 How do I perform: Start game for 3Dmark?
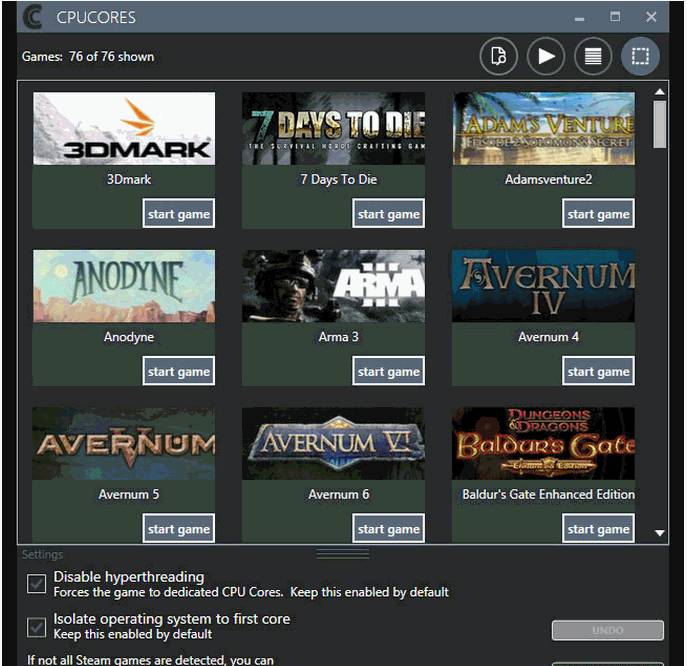click(179, 213)
